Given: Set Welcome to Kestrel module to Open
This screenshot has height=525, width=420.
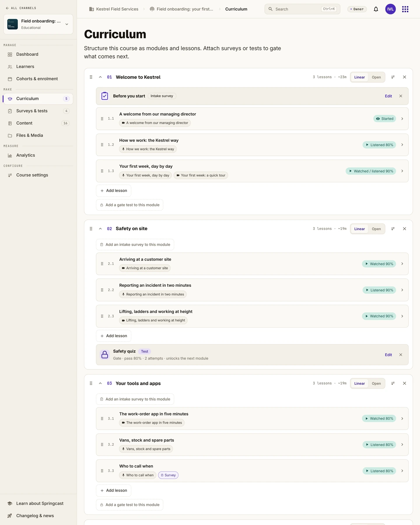Looking at the screenshot, I should (x=376, y=77).
